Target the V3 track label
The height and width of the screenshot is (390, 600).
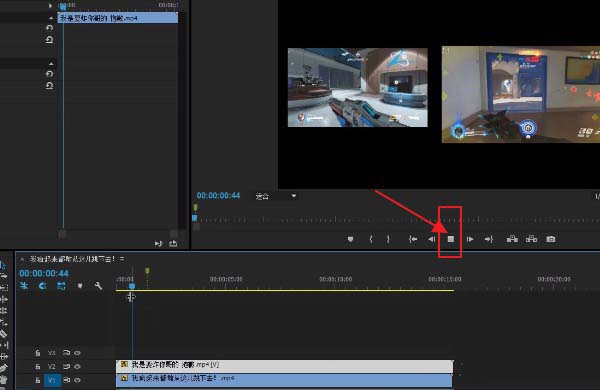coord(52,353)
